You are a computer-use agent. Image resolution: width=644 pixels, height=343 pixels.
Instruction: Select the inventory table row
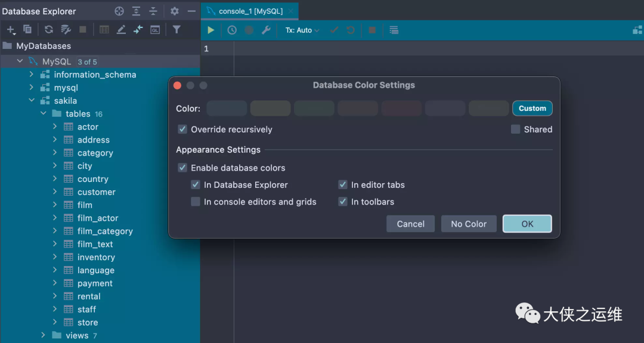(100, 257)
